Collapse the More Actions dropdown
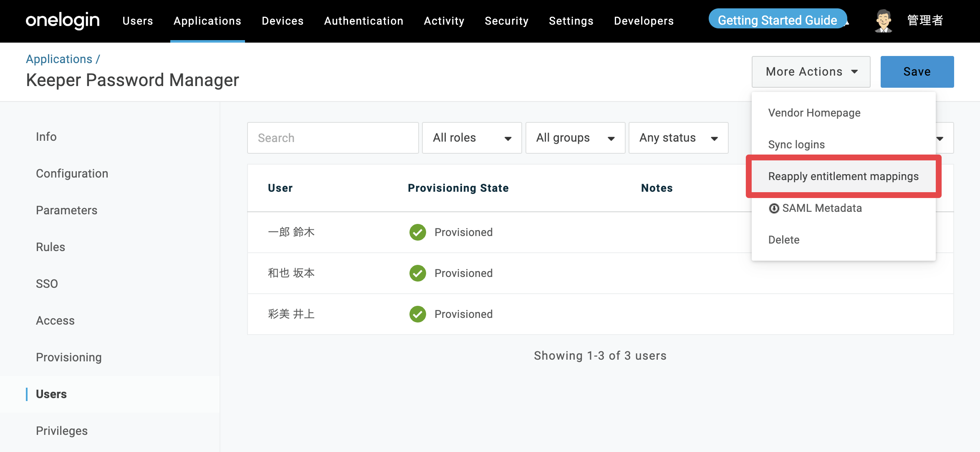This screenshot has height=452, width=980. pos(811,72)
